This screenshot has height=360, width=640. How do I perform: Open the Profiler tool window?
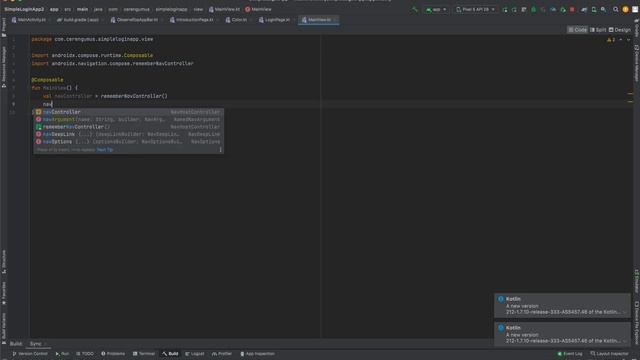pyautogui.click(x=222, y=354)
